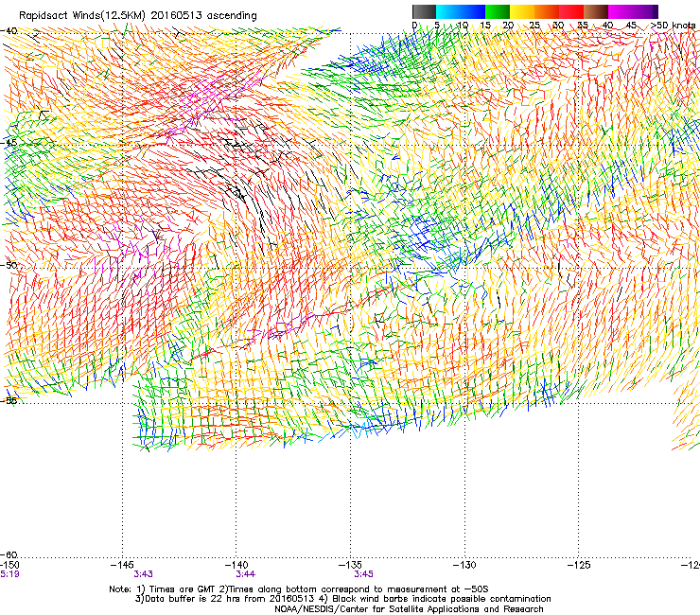Image resolution: width=700 pixels, height=615 pixels.
Task: Click the -150 longitude axis label
Action: pos(9,565)
